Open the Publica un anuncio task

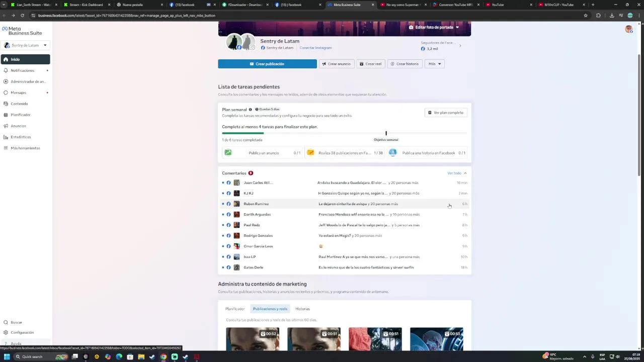click(262, 153)
